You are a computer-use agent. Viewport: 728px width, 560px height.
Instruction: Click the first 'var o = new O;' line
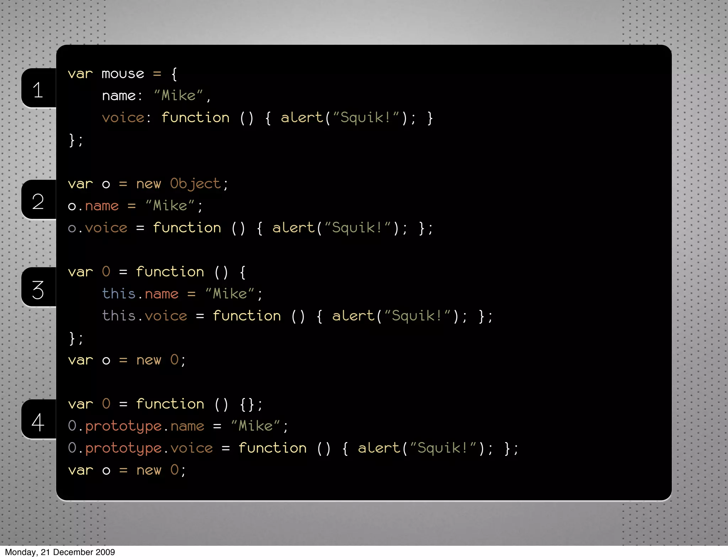(127, 360)
